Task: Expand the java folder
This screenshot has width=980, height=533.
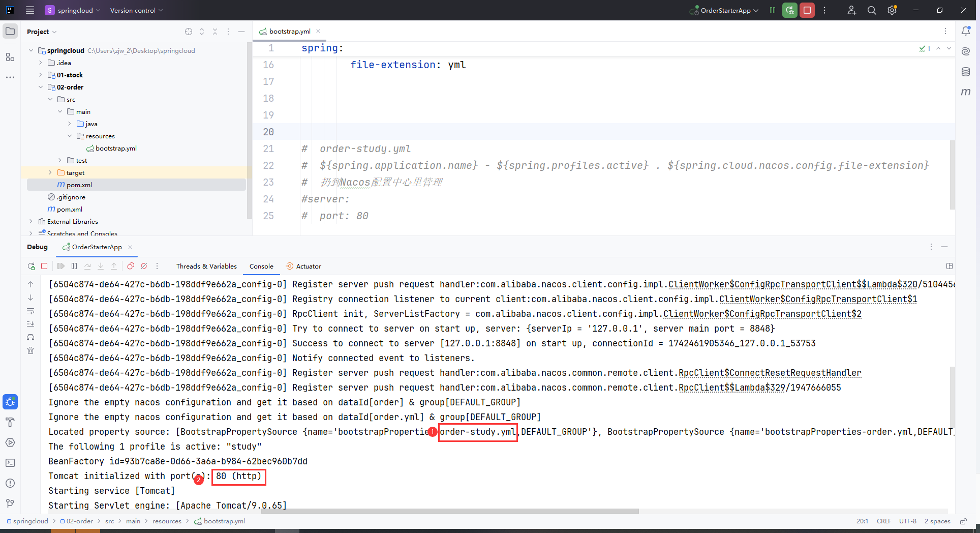Action: coord(70,124)
